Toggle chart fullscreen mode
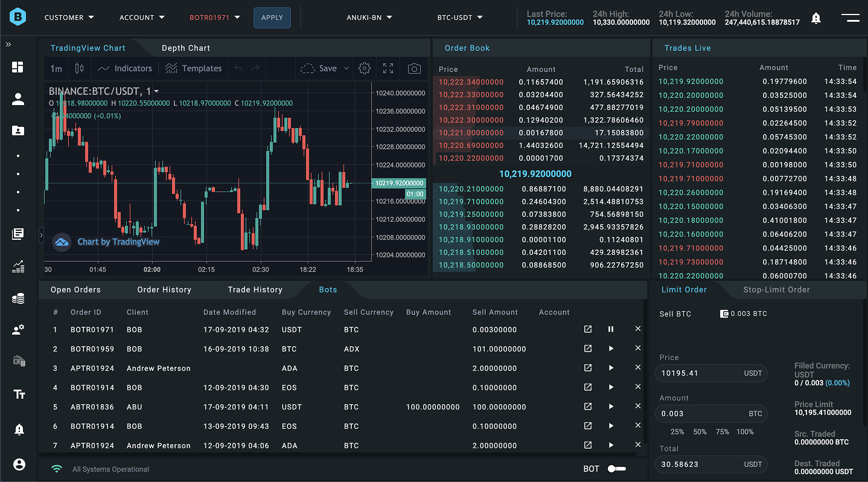The width and height of the screenshot is (868, 482). pyautogui.click(x=388, y=68)
